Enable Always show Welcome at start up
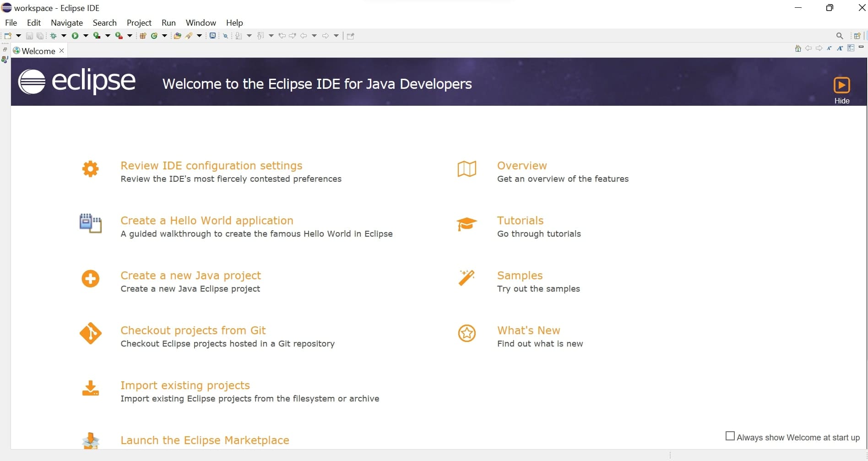Image resolution: width=868 pixels, height=461 pixels. coord(731,436)
